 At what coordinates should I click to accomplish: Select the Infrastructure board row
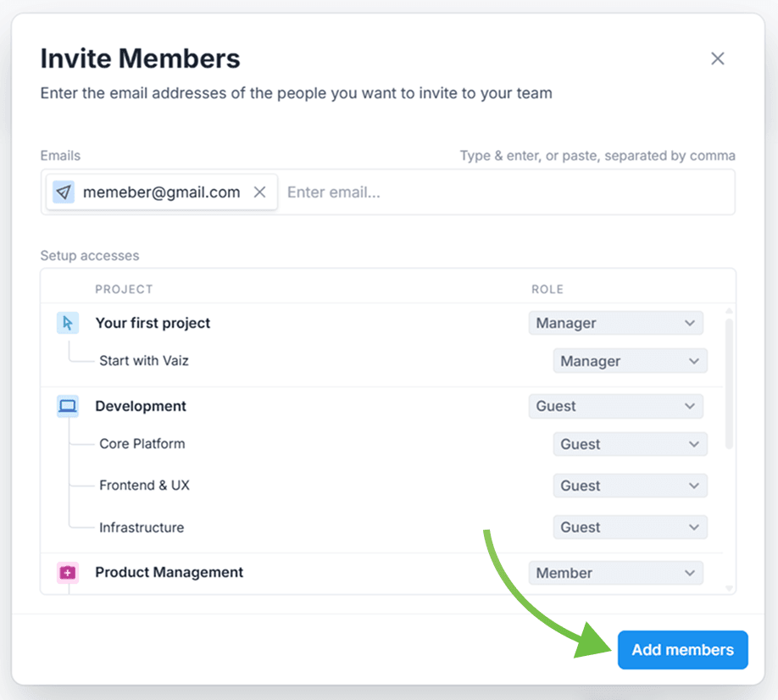tap(142, 527)
